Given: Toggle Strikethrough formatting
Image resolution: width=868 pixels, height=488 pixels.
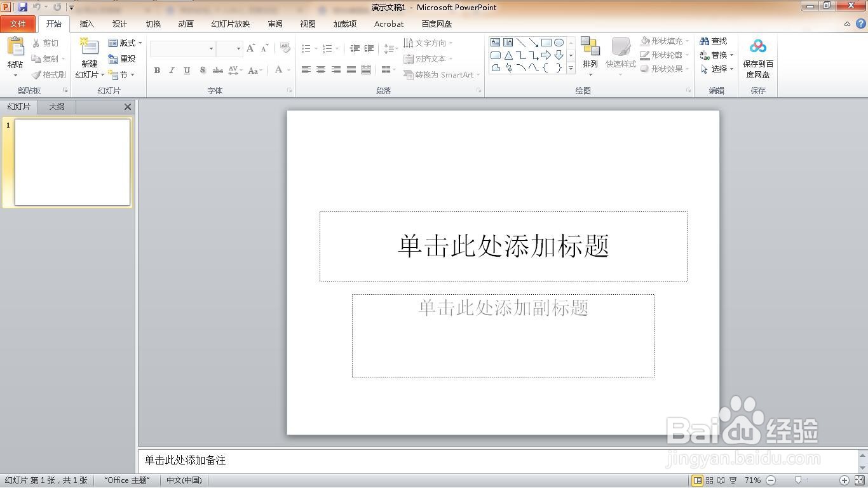Looking at the screenshot, I should click(217, 71).
